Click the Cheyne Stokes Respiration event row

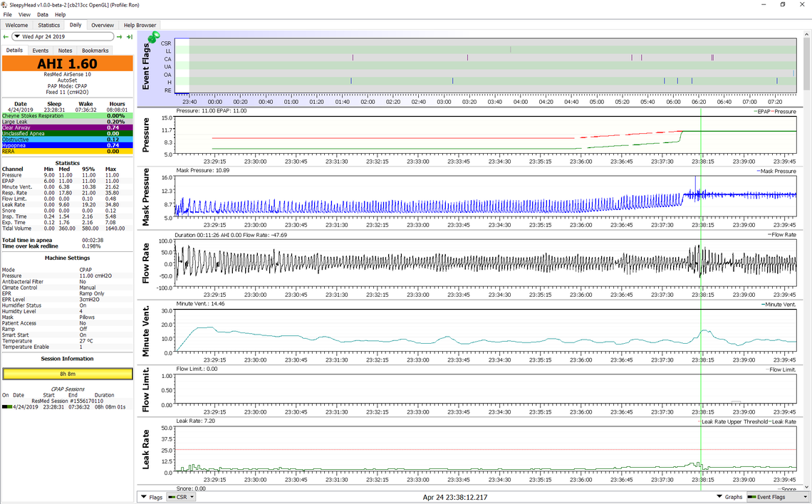pyautogui.click(x=68, y=116)
